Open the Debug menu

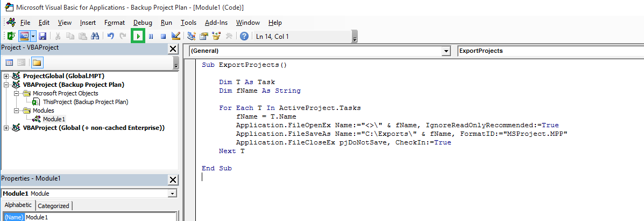[143, 23]
